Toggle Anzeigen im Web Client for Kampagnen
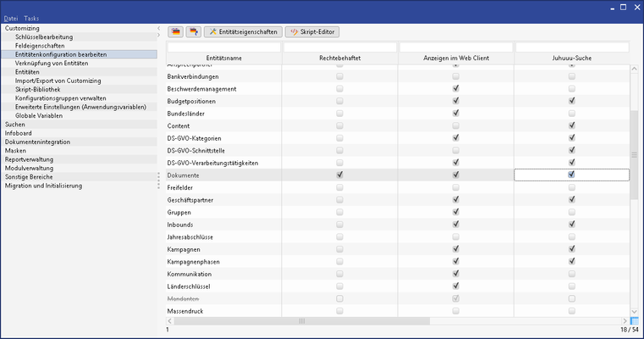The height and width of the screenshot is (339, 644). click(455, 249)
